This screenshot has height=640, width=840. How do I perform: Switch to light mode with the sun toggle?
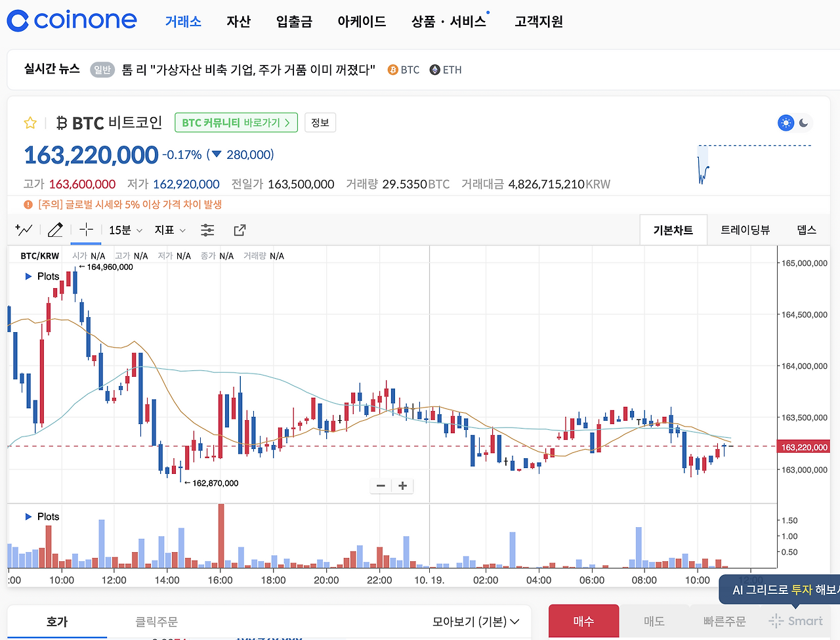pyautogui.click(x=786, y=123)
